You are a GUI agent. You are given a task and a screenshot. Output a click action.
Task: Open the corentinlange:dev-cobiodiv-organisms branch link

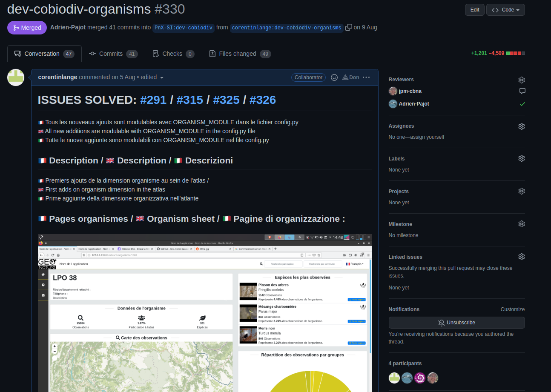[287, 28]
